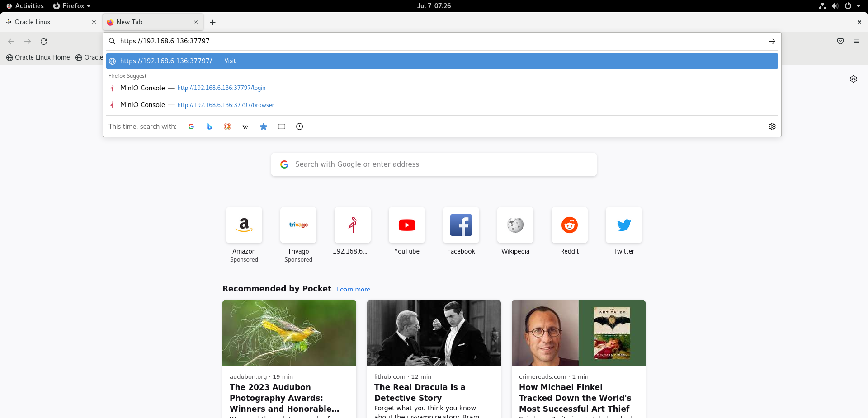Click the forward navigation arrow

28,41
